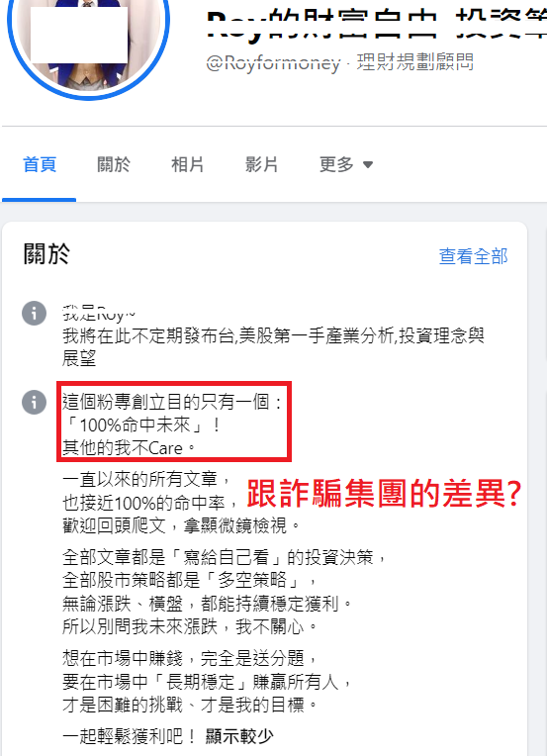This screenshot has height=756, width=547.
Task: Click the page title heading
Action: coord(377,24)
